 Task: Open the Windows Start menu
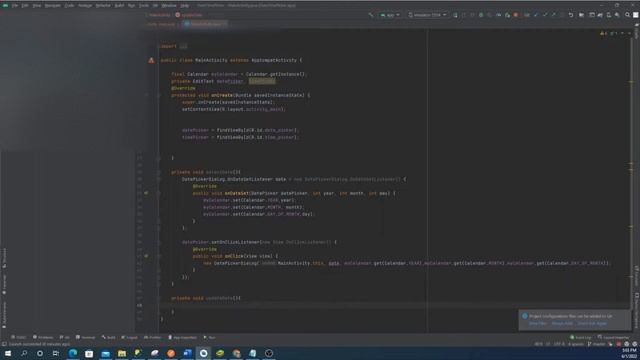[8, 353]
